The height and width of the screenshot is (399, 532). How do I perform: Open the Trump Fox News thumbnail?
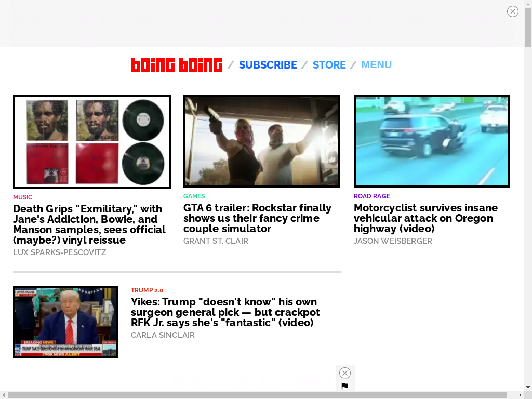66,322
